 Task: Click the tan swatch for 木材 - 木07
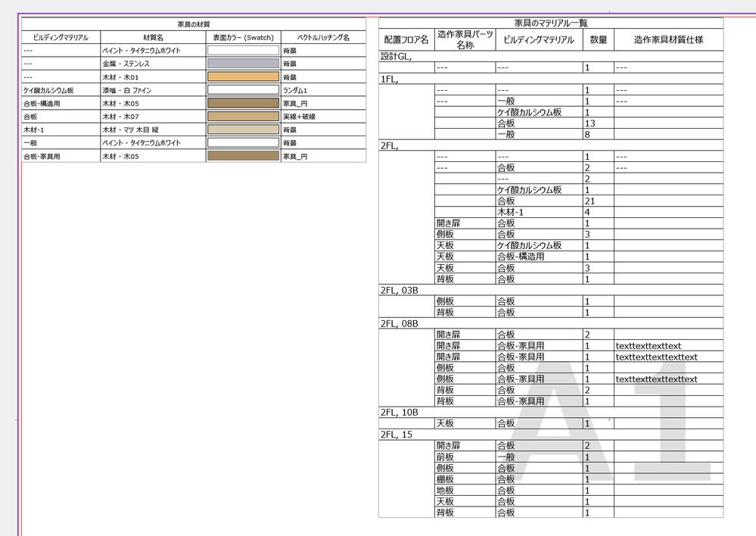pos(243,117)
